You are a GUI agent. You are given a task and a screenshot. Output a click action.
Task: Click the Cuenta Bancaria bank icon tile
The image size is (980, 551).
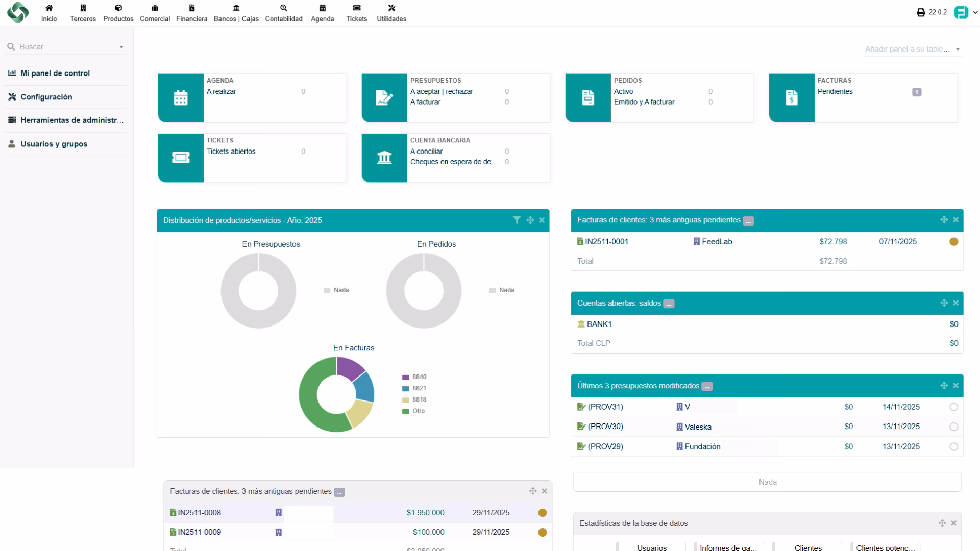(x=384, y=158)
